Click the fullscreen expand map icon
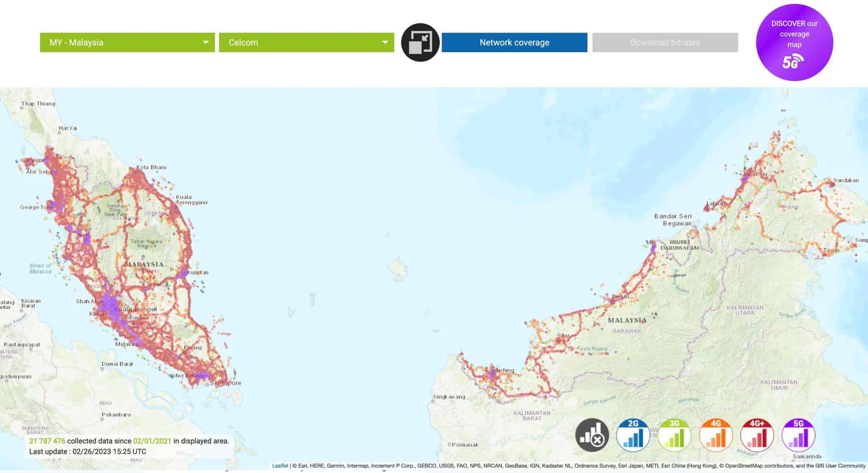 pos(420,42)
